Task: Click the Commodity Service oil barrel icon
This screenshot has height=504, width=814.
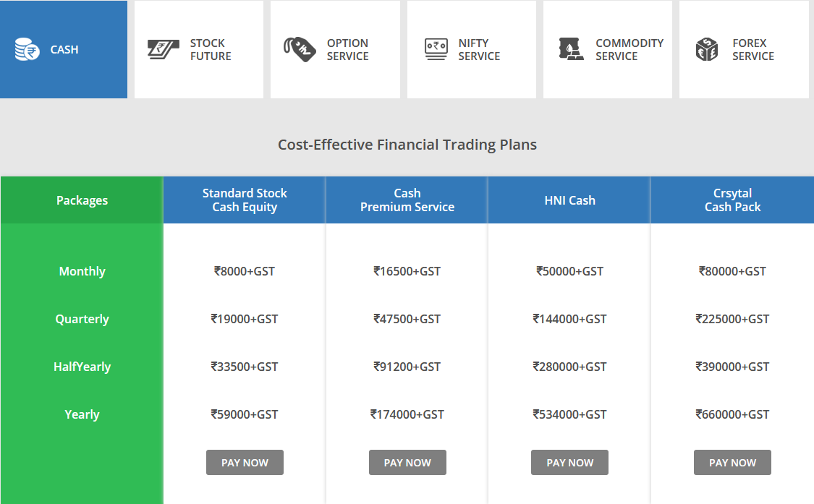Action: (x=572, y=50)
